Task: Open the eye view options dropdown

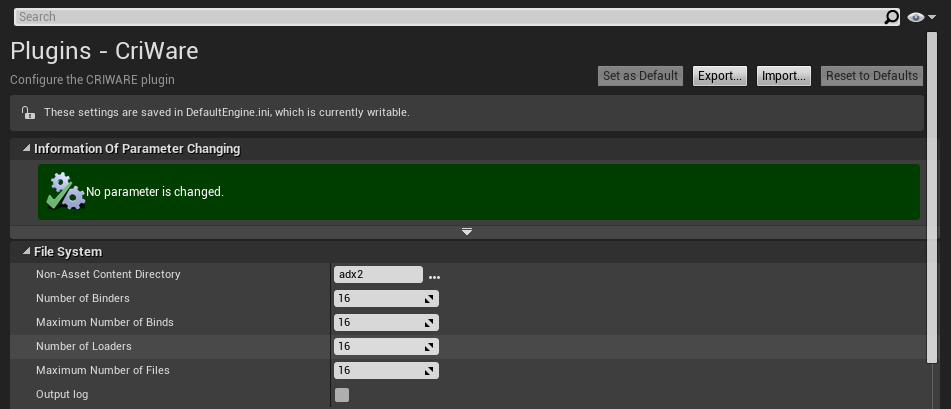Action: click(921, 17)
